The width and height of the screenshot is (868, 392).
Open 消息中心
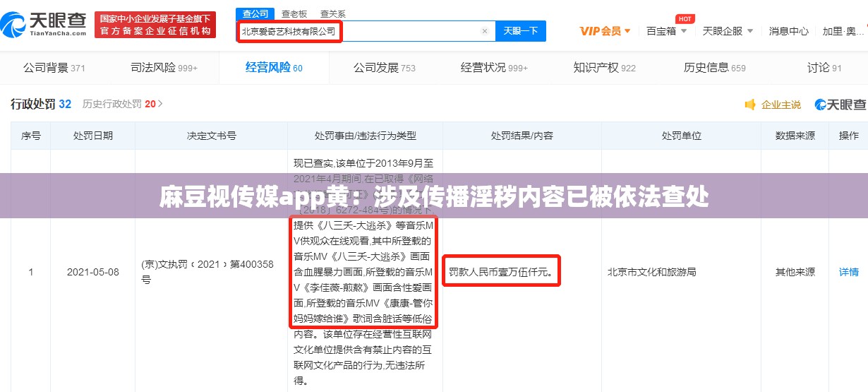coord(788,31)
